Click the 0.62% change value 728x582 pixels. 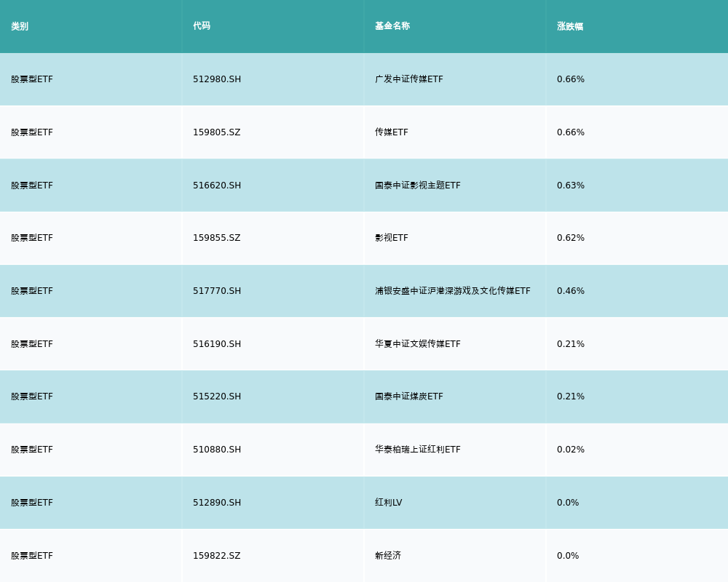[571, 238]
